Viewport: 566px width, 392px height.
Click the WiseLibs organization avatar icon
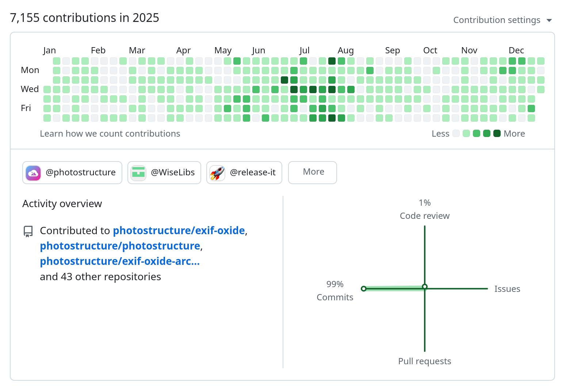[138, 173]
